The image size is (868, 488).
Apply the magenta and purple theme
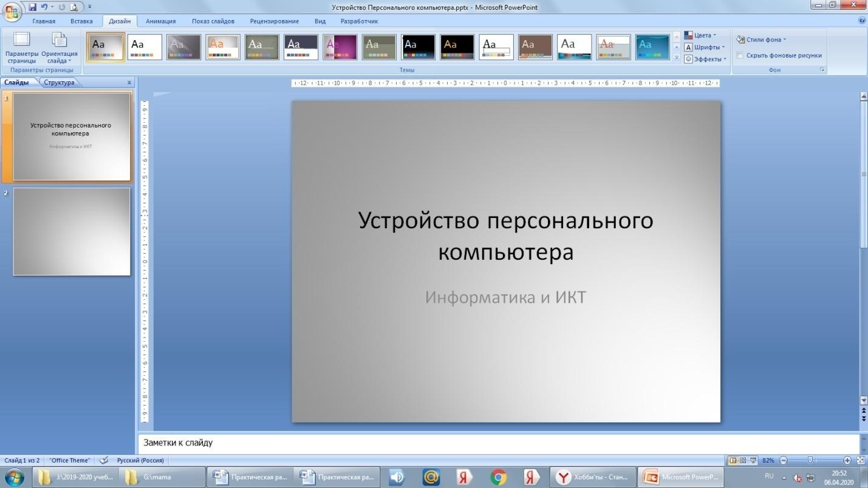click(340, 47)
